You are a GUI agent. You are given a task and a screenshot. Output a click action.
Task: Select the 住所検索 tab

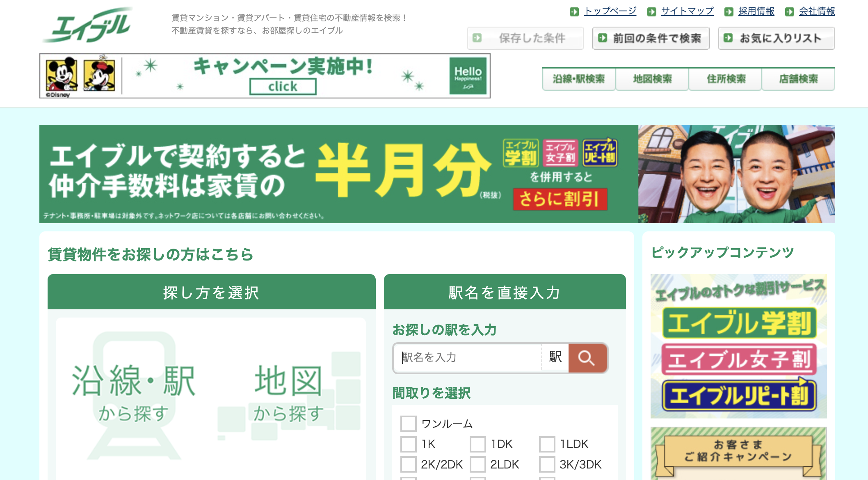coord(725,79)
